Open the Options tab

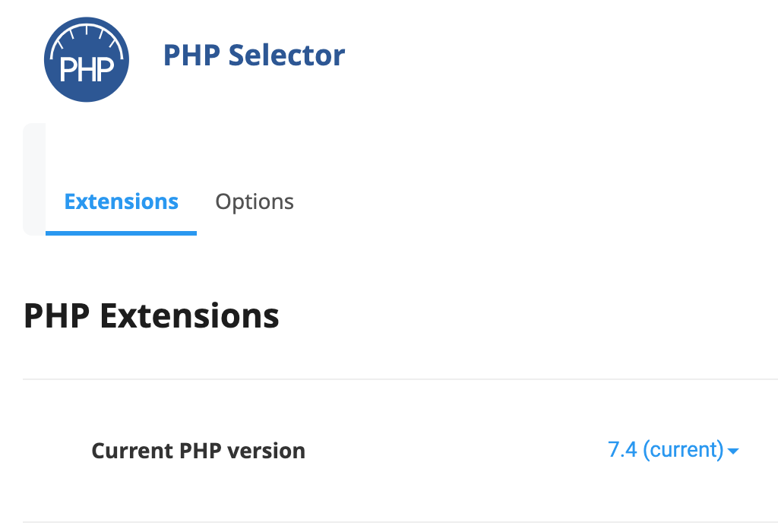(x=255, y=202)
